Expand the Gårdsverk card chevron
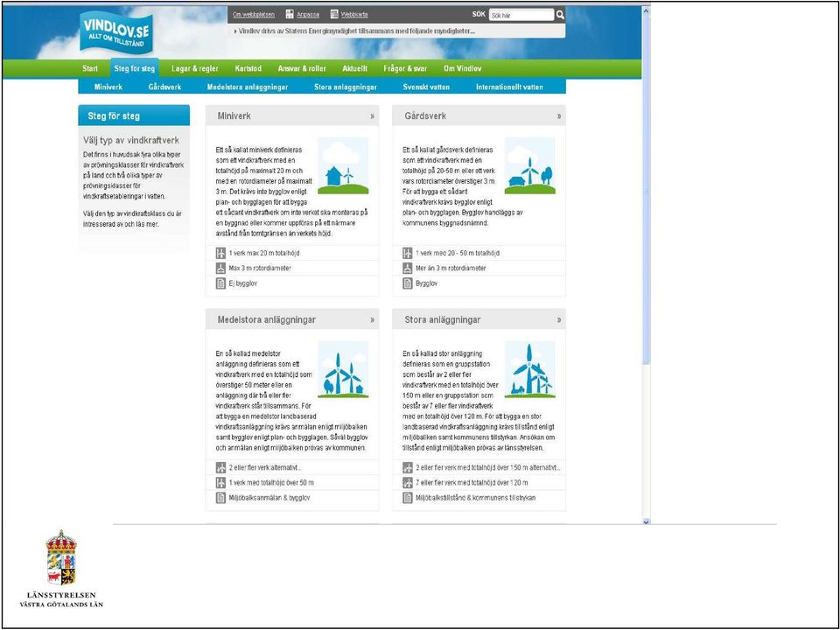Screen dimensions: 840x630 click(x=559, y=116)
